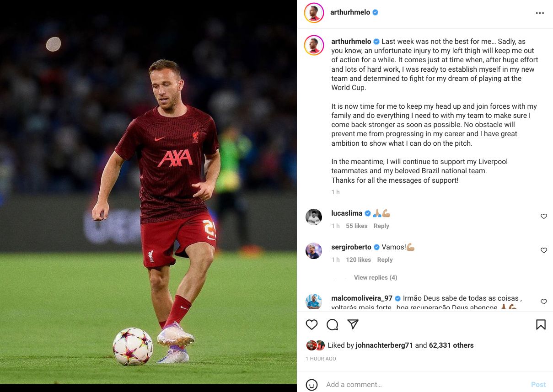This screenshot has height=392, width=553.
Task: Show the 120 likes on sergiroberto's comment
Action: point(359,260)
